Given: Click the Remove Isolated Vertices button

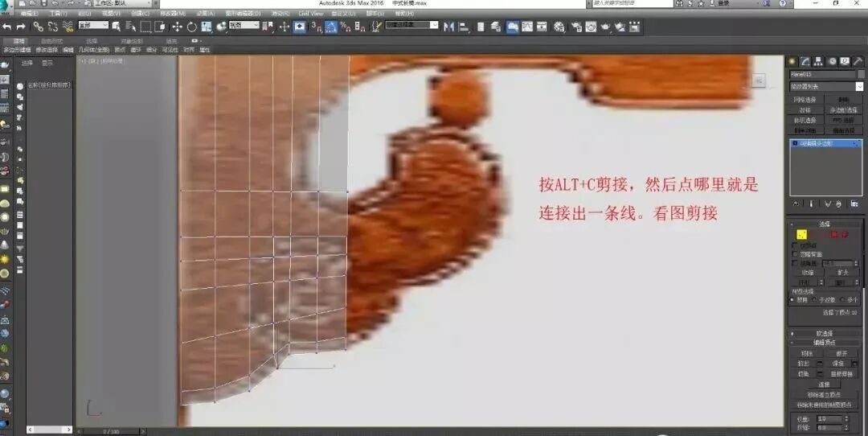Looking at the screenshot, I should coord(825,394).
